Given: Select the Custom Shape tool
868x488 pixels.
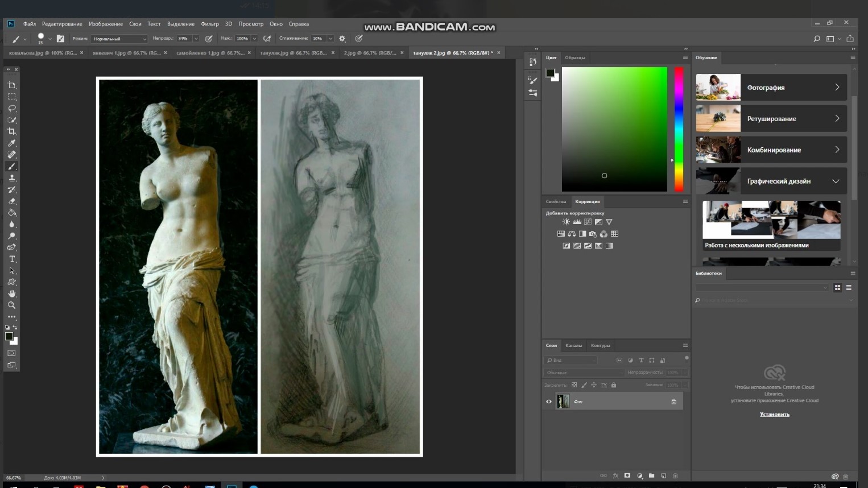Looking at the screenshot, I should click(11, 282).
